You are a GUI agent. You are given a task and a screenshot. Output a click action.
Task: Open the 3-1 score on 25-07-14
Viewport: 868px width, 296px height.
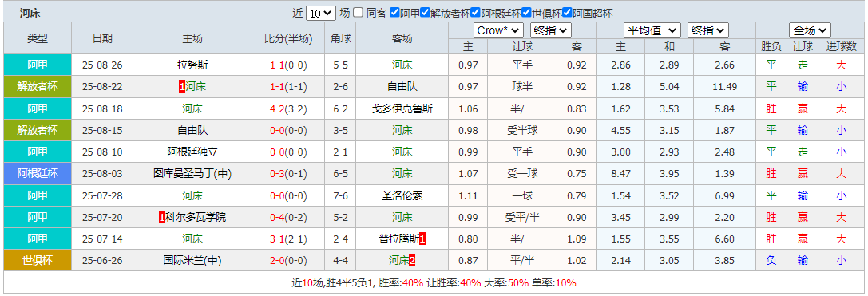[277, 239]
